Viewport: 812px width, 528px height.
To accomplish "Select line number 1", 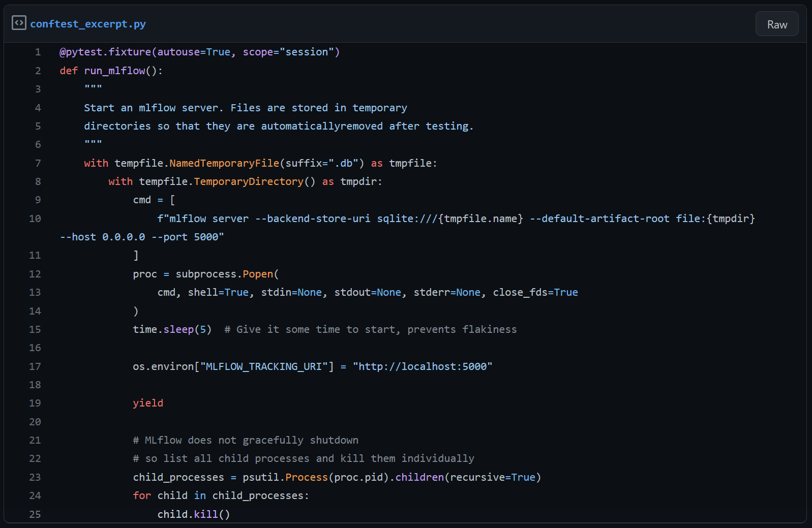I will coord(38,52).
